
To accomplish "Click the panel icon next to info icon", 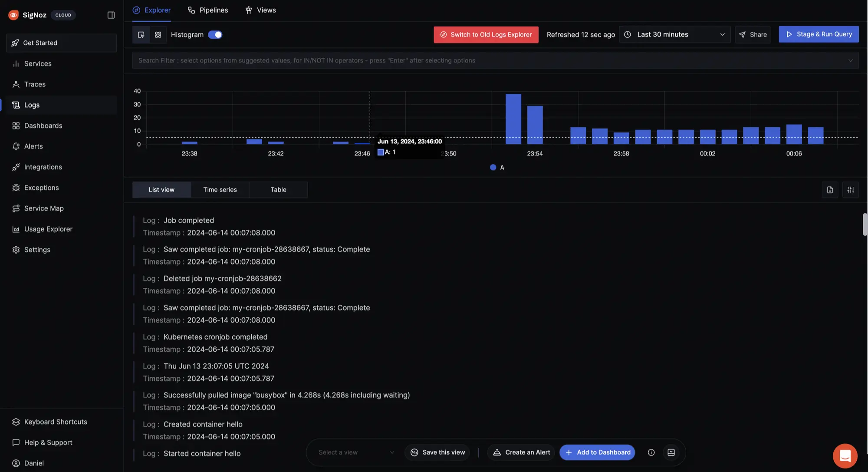I will [x=671, y=452].
